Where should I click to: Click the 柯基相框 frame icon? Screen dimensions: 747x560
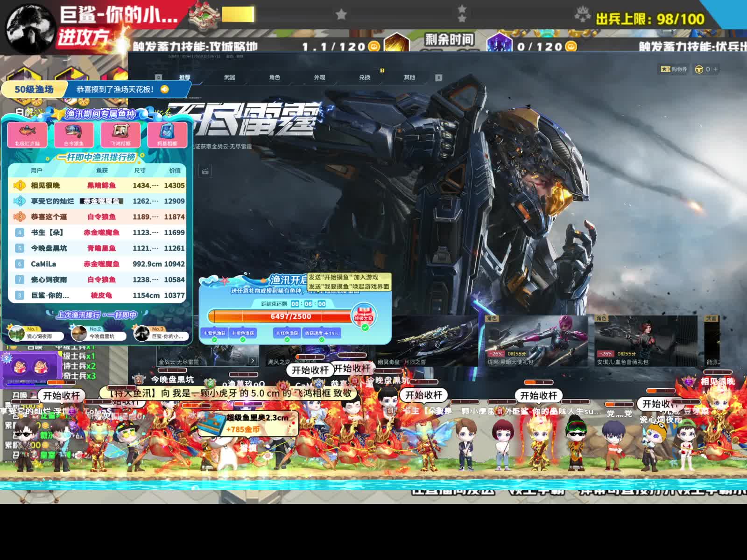coord(167,134)
